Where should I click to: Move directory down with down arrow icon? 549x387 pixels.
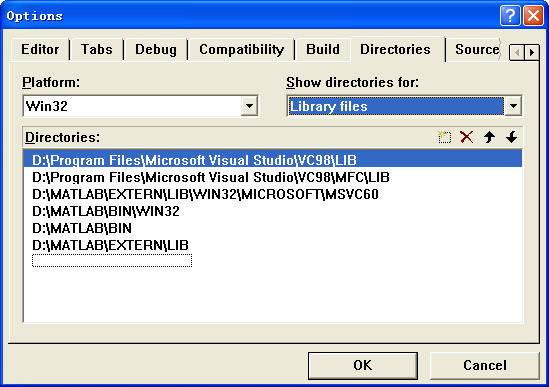pos(512,137)
